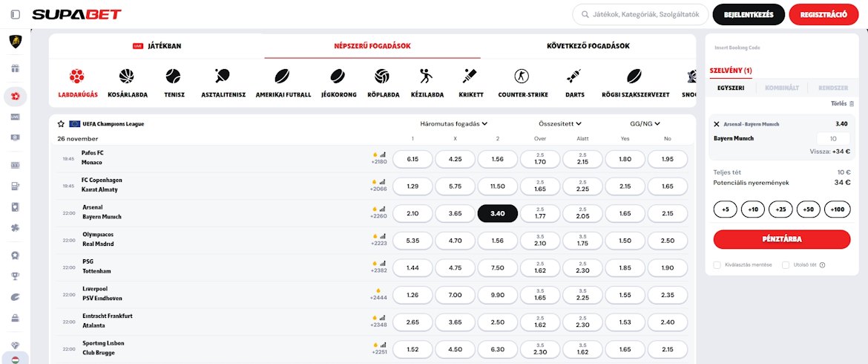Image resolution: width=868 pixels, height=364 pixels.
Task: Switch to the Játékban live tab
Action: (x=157, y=46)
